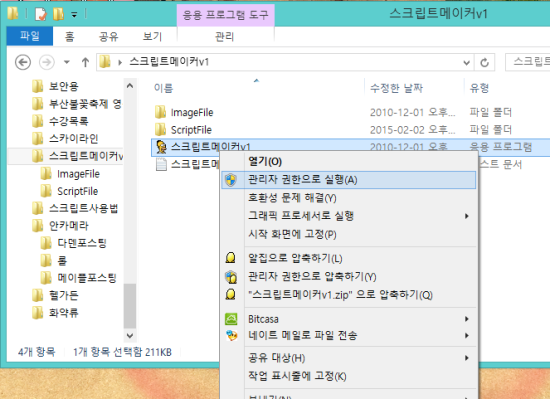The height and width of the screenshot is (399, 550).
Task: Click the properties quick access icon
Action: click(x=40, y=14)
